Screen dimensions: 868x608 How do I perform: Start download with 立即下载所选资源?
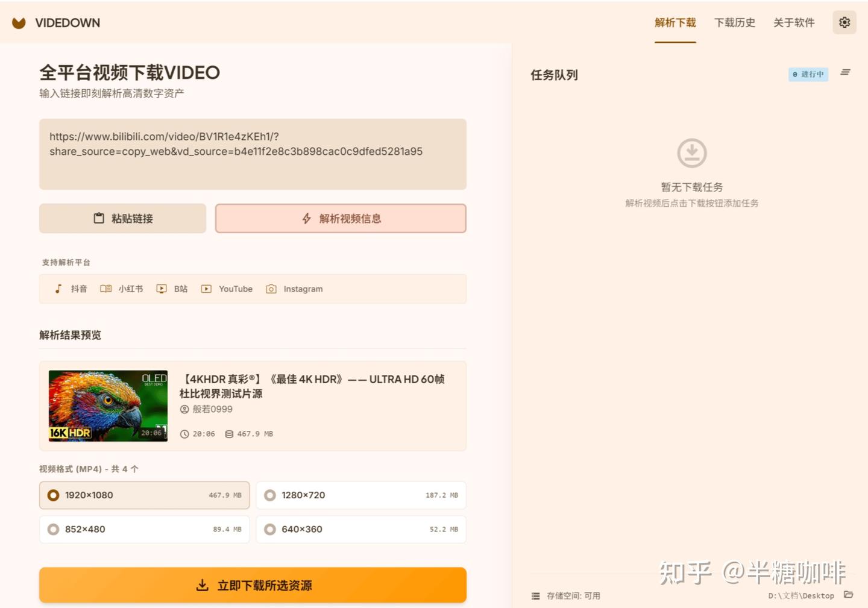(253, 585)
